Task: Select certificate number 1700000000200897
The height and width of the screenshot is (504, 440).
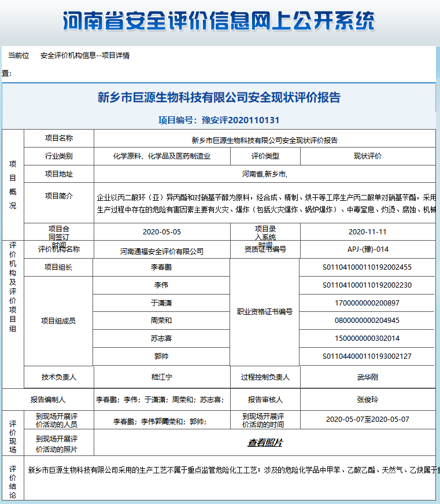Action: (x=367, y=303)
